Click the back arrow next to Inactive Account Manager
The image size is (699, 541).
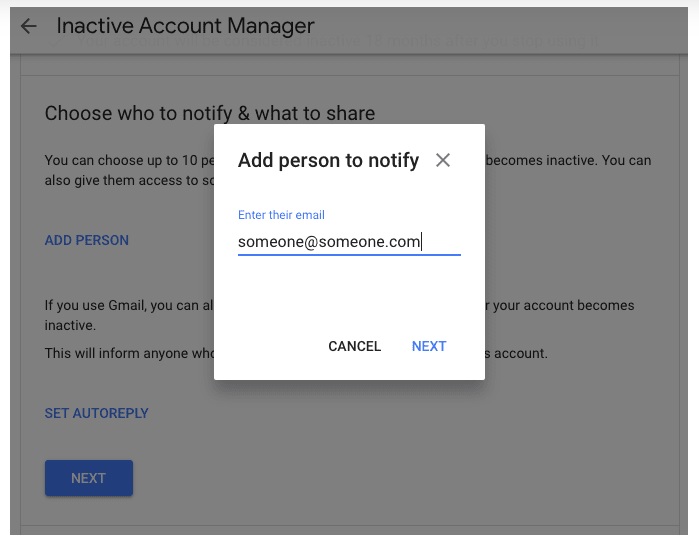[x=28, y=27]
